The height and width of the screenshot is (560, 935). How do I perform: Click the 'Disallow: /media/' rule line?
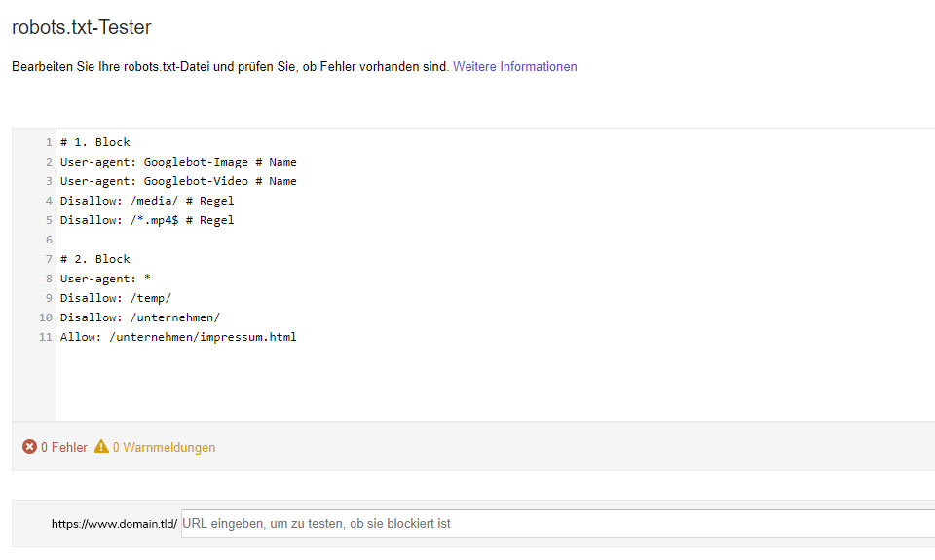147,201
